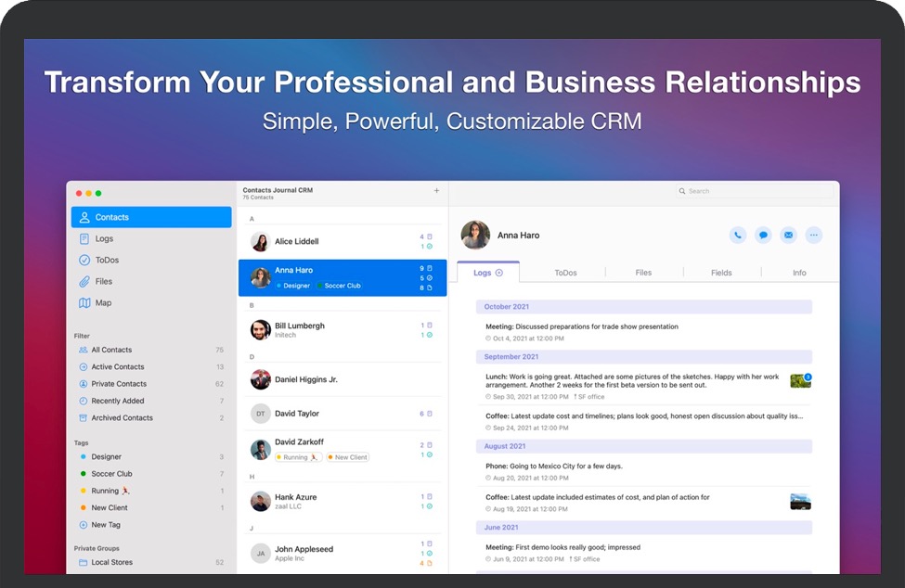The image size is (905, 588).
Task: Select Archived Contacts filter
Action: 122,418
